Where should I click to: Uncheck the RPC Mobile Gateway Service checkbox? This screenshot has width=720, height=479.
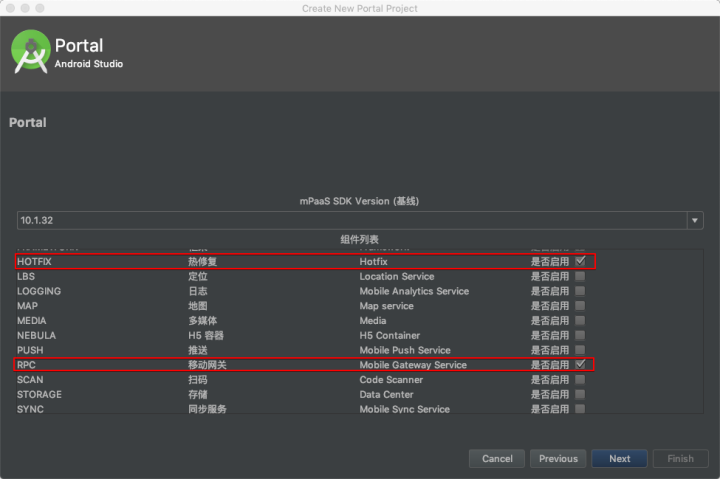[x=580, y=365]
